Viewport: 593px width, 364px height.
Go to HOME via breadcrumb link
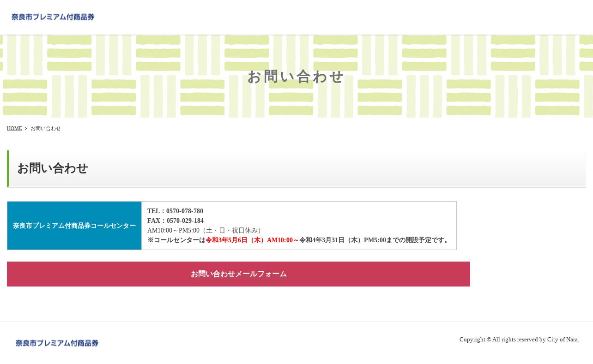[14, 128]
